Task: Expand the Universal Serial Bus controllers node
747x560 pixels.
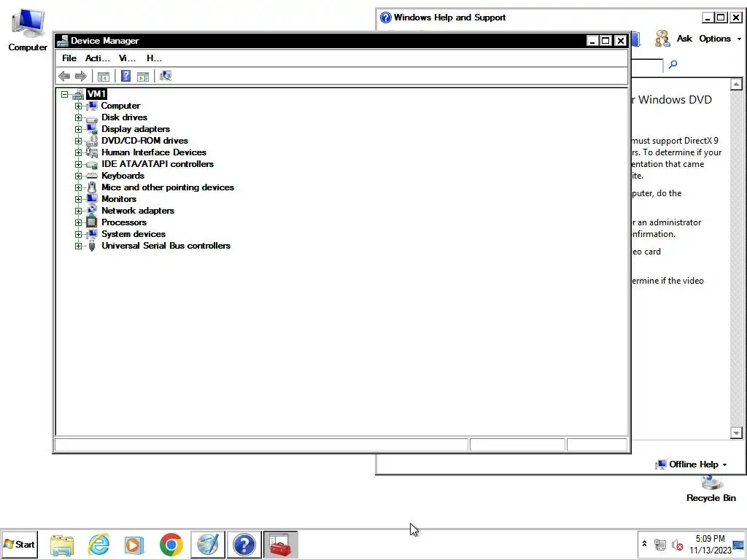Action: (78, 246)
